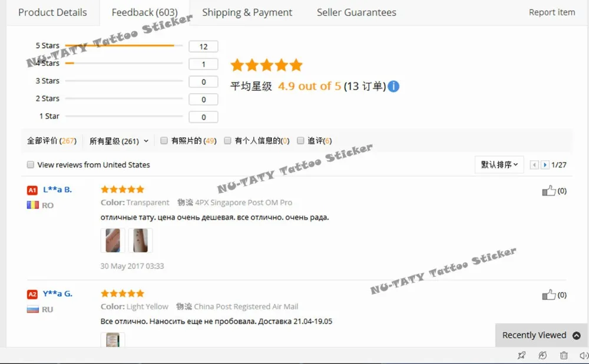Image resolution: width=589 pixels, height=364 pixels.
Task: Click the pin icon in bottom bar
Action: pos(521,355)
